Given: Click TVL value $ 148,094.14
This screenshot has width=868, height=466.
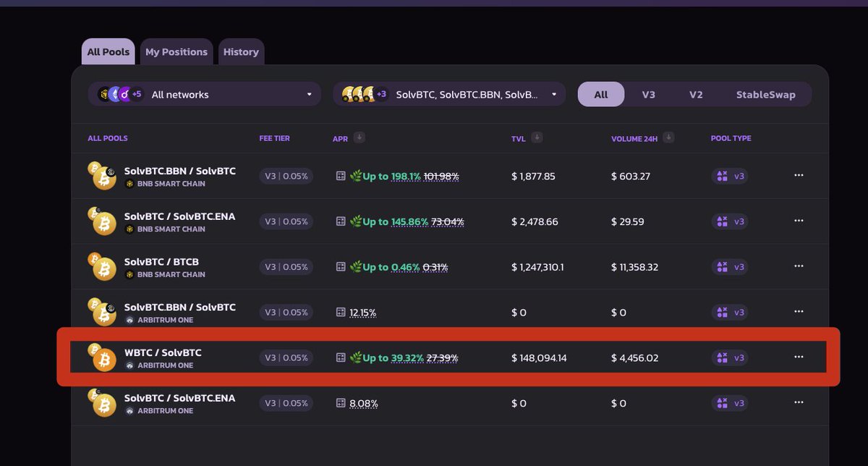Looking at the screenshot, I should 539,357.
